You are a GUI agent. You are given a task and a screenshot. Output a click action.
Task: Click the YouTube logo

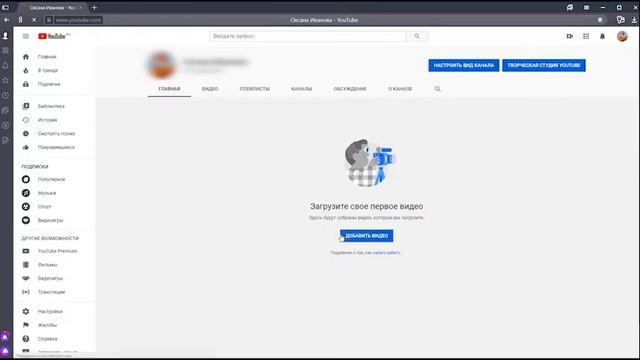pos(54,36)
